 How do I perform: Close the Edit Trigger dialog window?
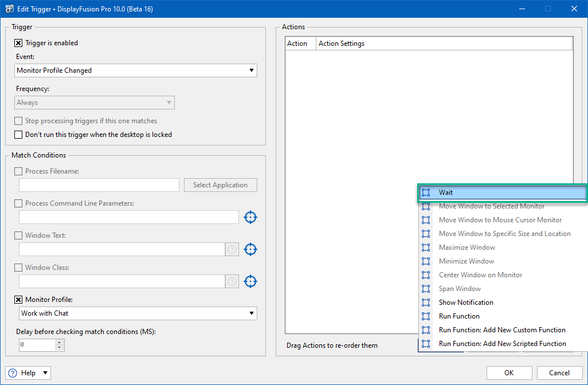(x=574, y=9)
